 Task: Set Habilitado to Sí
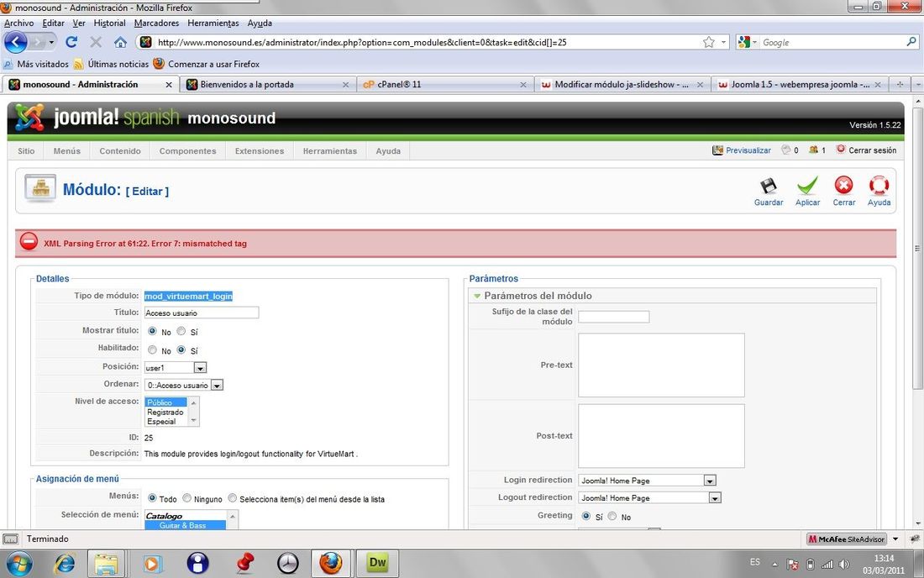(x=181, y=350)
